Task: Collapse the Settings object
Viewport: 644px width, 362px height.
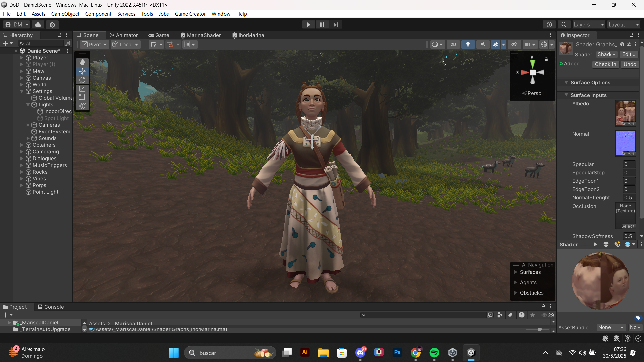Action: (22, 91)
